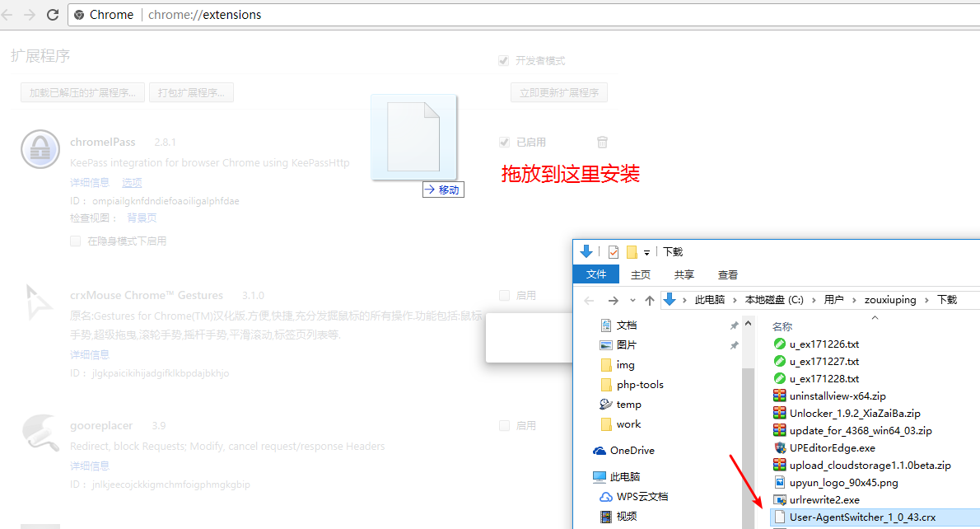This screenshot has height=529, width=980.
Task: Click the chromeIPass padlock extension icon
Action: point(40,149)
